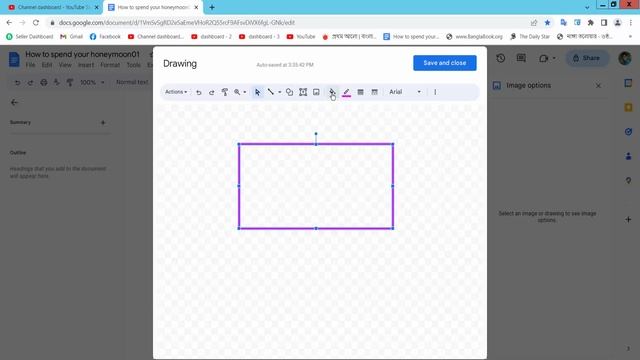Open the File menu in Docs
Viewport: 640px width, 360px height.
tap(30, 65)
